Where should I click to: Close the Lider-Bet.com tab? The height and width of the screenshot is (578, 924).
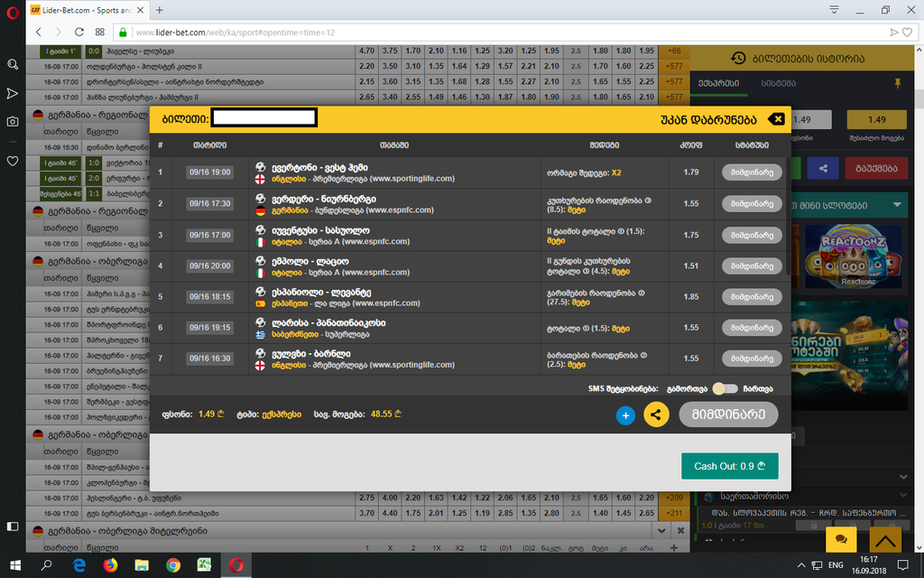coord(140,10)
